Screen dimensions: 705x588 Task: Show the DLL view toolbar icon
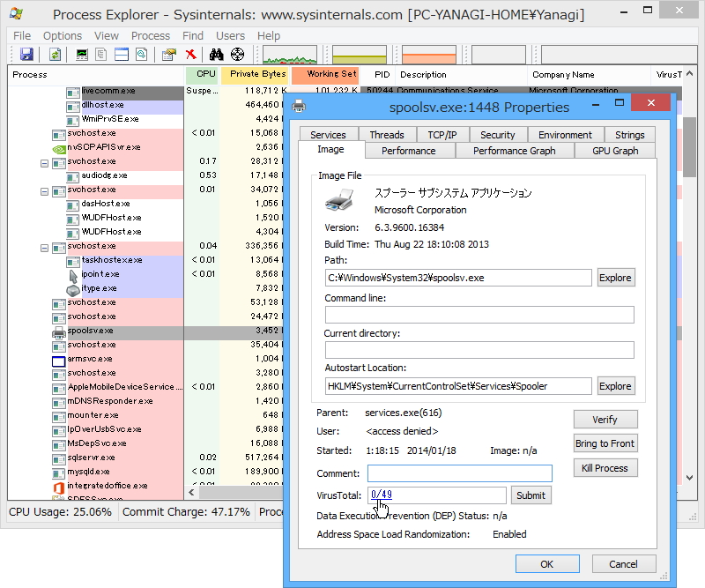[x=100, y=55]
